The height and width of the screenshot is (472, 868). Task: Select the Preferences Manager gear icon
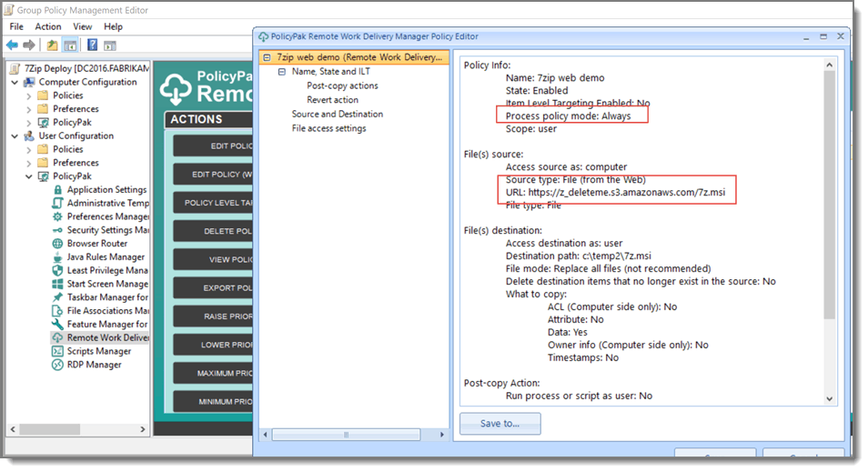coord(57,217)
